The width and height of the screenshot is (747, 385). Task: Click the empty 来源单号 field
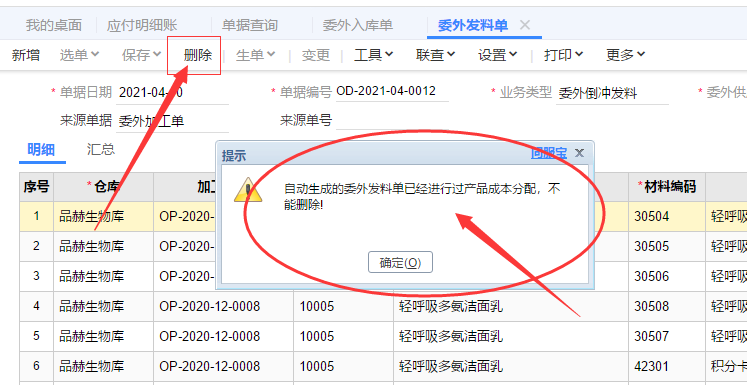pos(392,121)
